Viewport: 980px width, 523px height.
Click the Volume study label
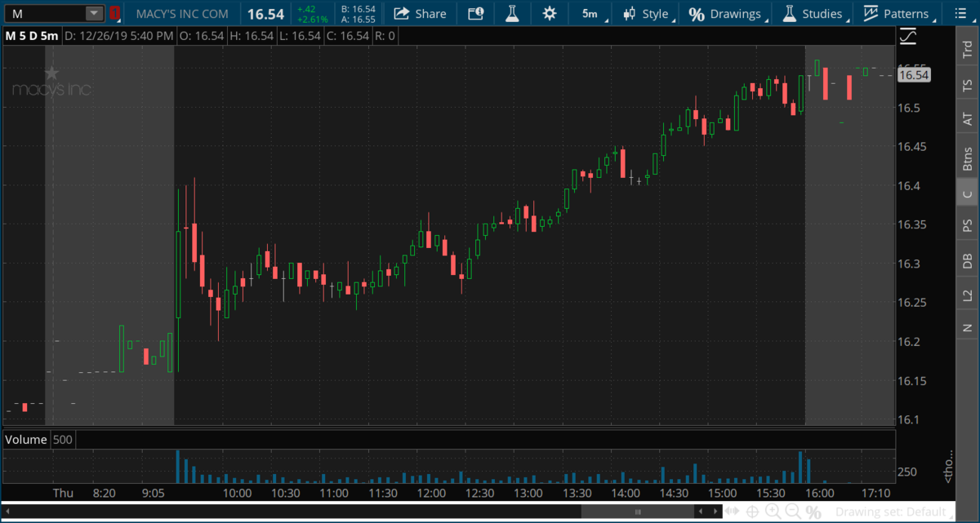tap(25, 440)
